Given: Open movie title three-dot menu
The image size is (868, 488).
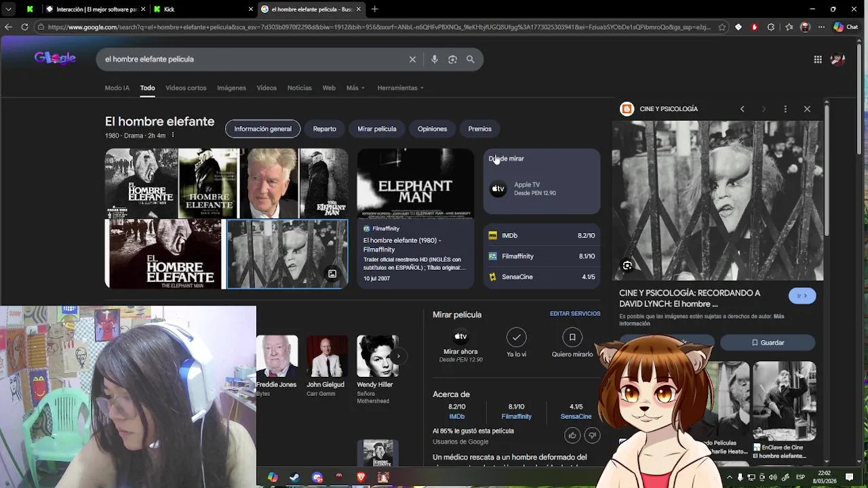Looking at the screenshot, I should [173, 136].
